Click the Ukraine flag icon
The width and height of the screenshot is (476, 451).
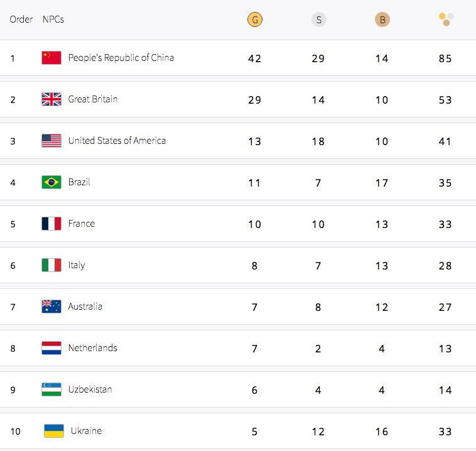(x=54, y=431)
